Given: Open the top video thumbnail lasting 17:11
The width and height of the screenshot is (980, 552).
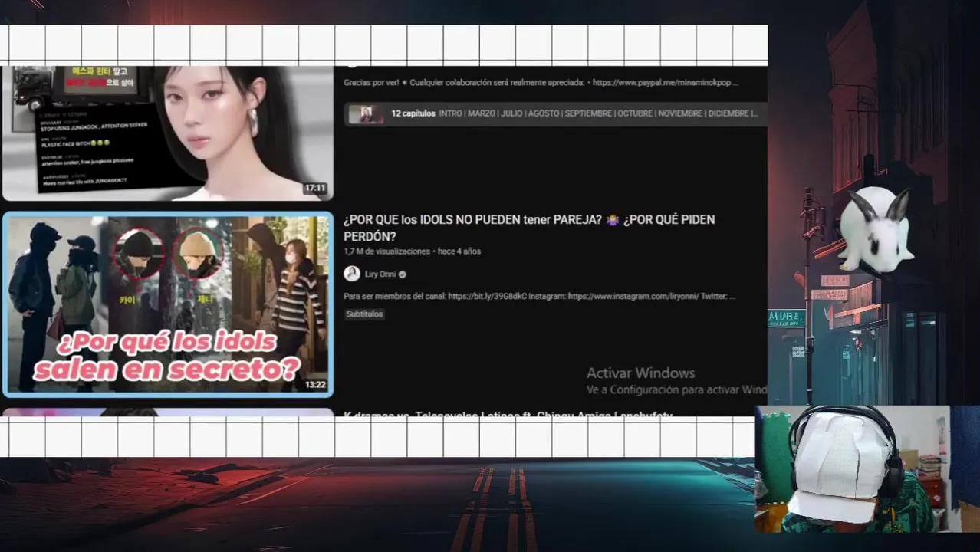Looking at the screenshot, I should click(168, 133).
